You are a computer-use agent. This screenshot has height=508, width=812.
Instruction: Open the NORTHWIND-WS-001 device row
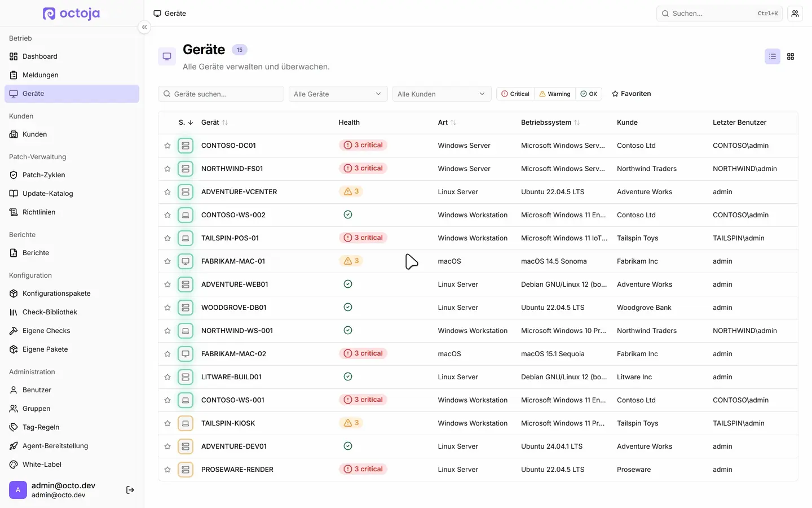coord(478,331)
